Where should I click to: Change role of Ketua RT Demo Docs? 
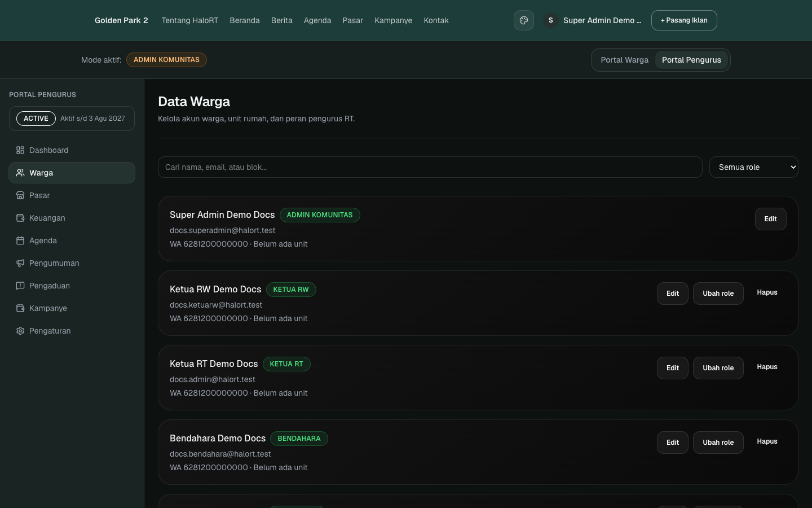pos(718,368)
